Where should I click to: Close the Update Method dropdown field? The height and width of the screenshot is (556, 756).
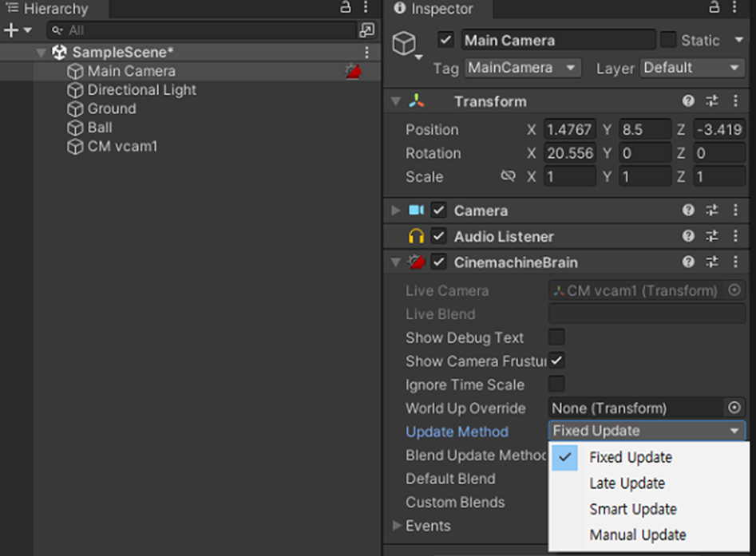click(x=647, y=431)
